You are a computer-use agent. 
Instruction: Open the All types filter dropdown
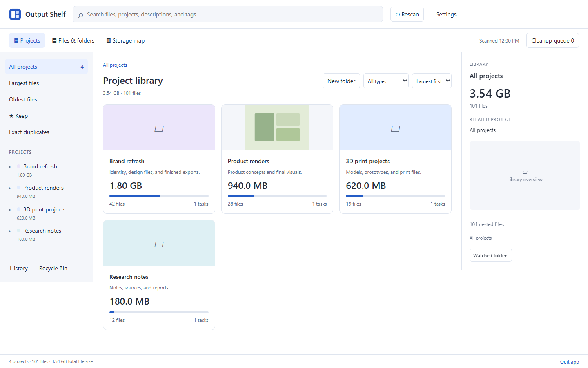(386, 81)
